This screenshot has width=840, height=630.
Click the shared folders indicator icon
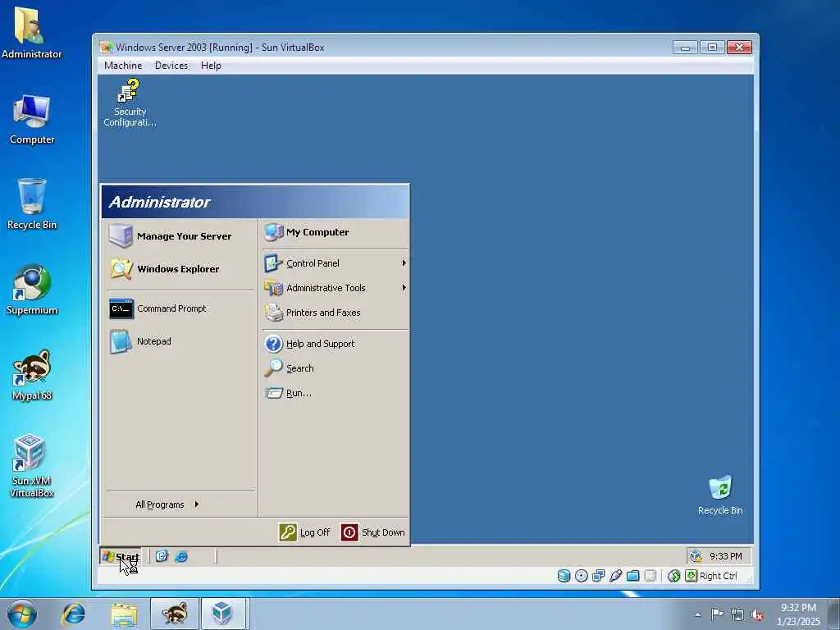click(x=632, y=576)
